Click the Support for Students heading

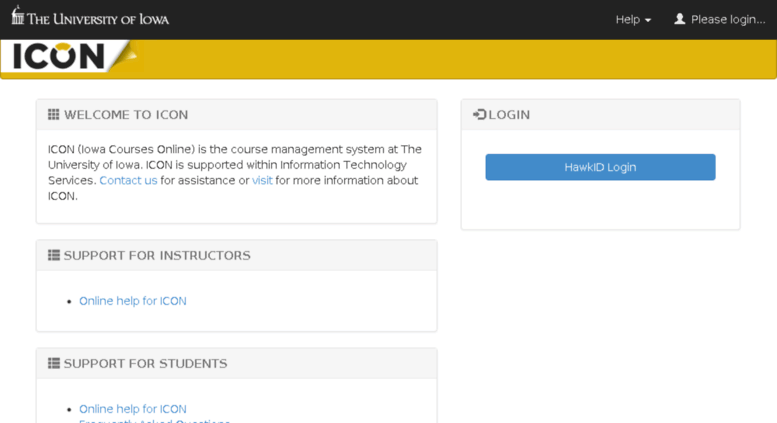tap(145, 363)
